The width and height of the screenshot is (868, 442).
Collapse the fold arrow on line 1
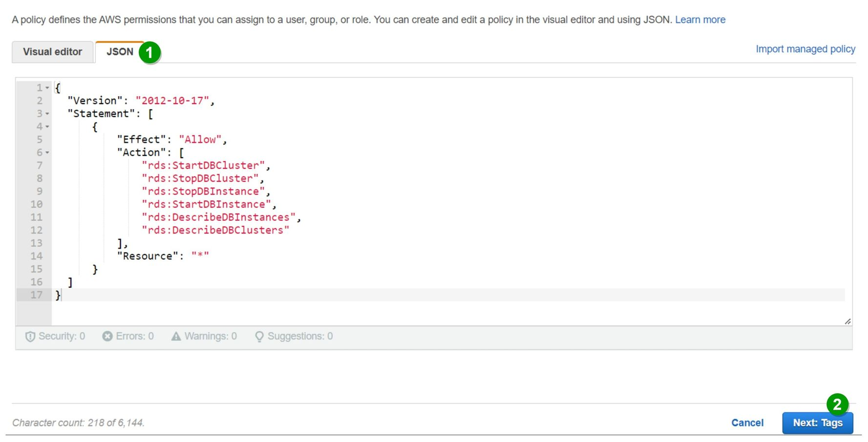tap(47, 88)
